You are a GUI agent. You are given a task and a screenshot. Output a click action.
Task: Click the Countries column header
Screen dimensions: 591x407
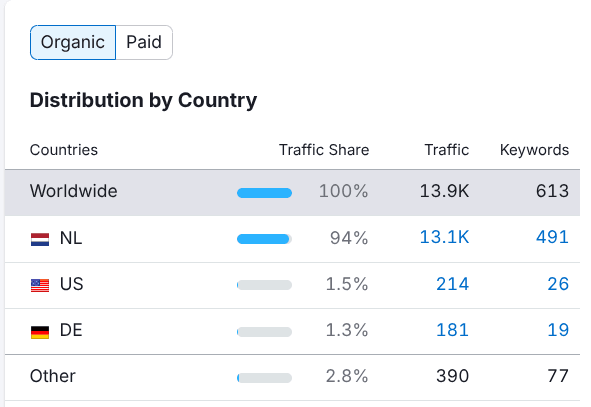point(64,150)
